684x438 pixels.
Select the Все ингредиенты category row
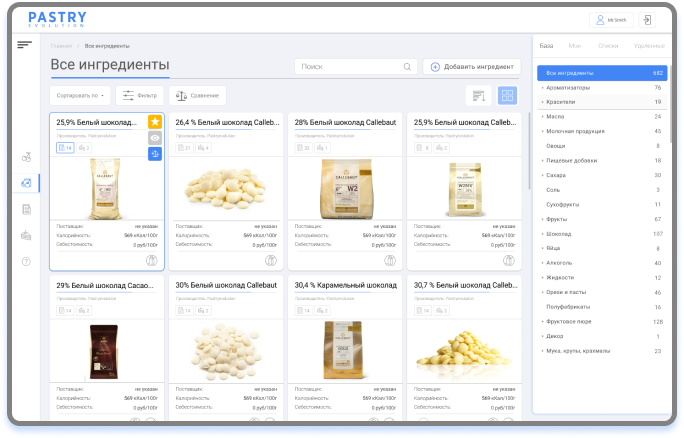(602, 73)
